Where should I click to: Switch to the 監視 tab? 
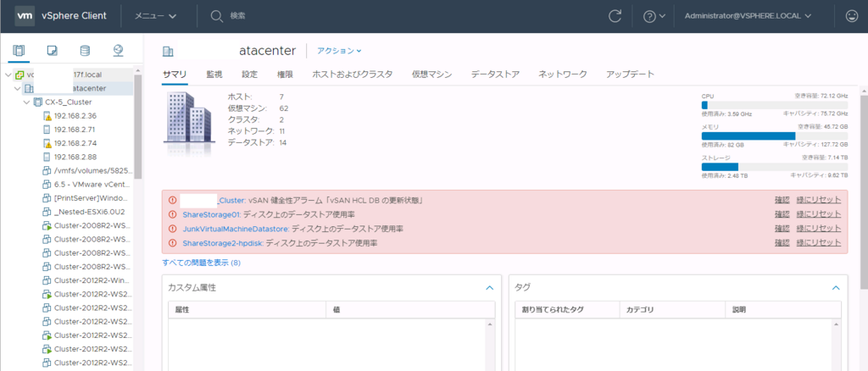tap(214, 74)
